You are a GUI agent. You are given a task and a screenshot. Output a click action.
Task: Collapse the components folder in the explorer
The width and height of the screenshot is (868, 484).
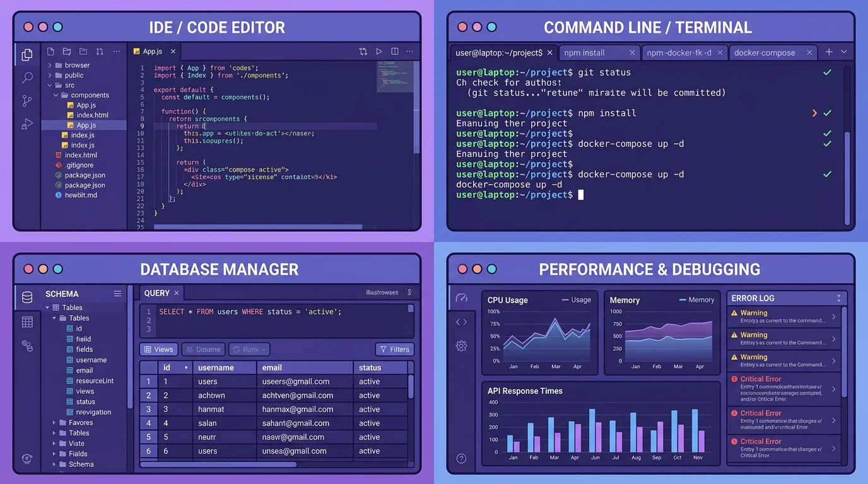click(56, 95)
